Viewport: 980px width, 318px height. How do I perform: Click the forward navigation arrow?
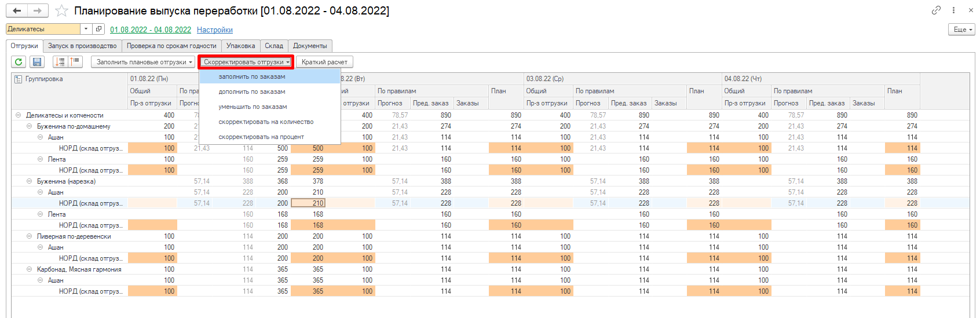coord(37,11)
